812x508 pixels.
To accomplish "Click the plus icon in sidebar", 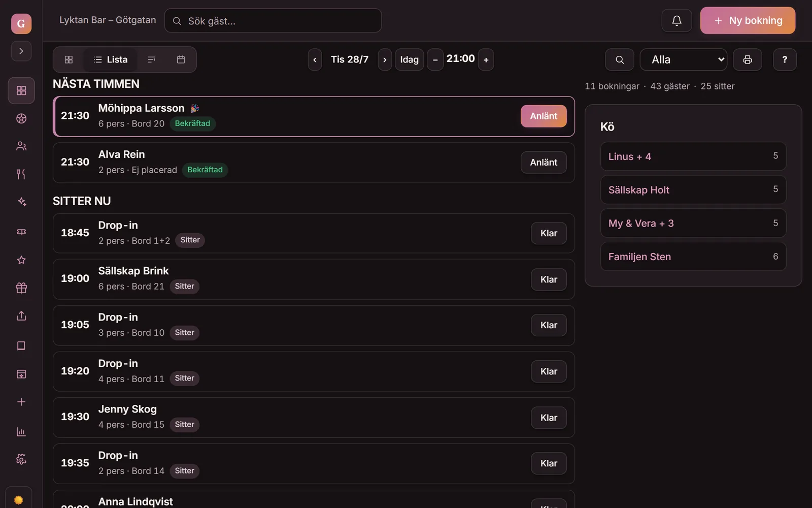I will click(21, 402).
